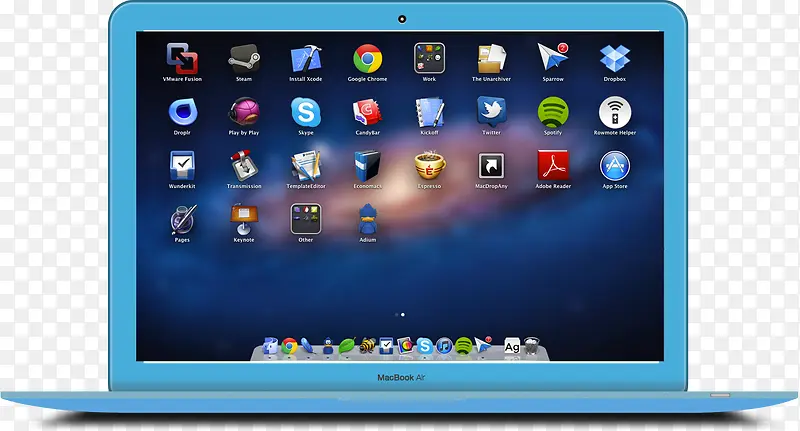
Task: Click the Chrome icon in the Dock
Action: [x=289, y=346]
